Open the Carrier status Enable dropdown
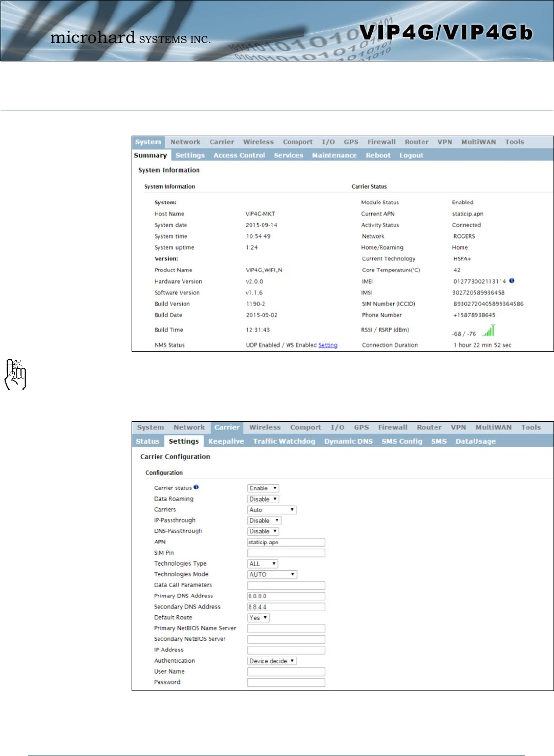The width and height of the screenshot is (554, 756). (263, 488)
